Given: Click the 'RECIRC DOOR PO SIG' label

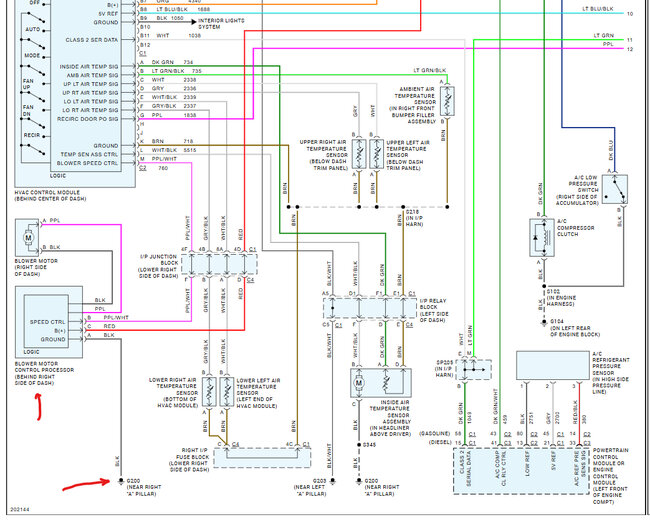Looking at the screenshot, I should (87, 119).
